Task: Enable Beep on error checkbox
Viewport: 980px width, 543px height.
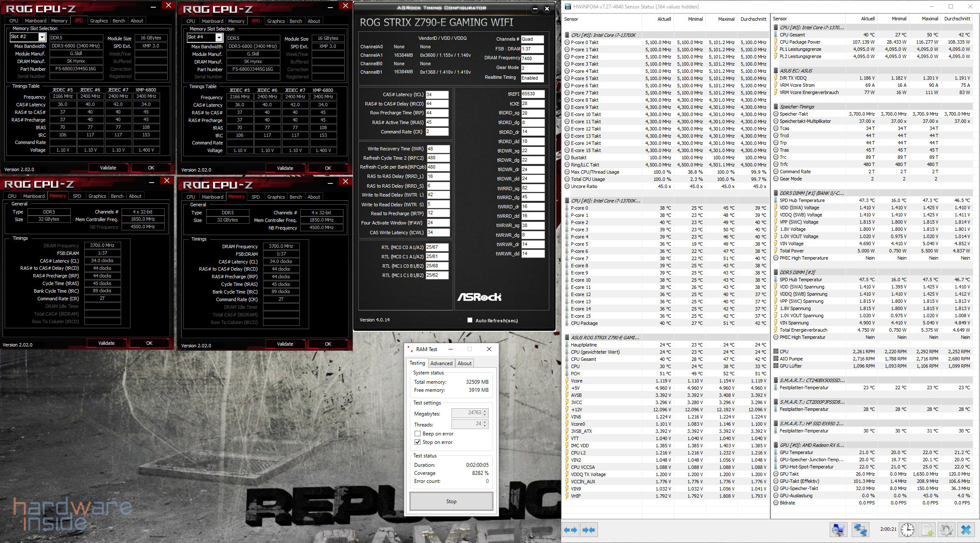Action: (x=418, y=434)
